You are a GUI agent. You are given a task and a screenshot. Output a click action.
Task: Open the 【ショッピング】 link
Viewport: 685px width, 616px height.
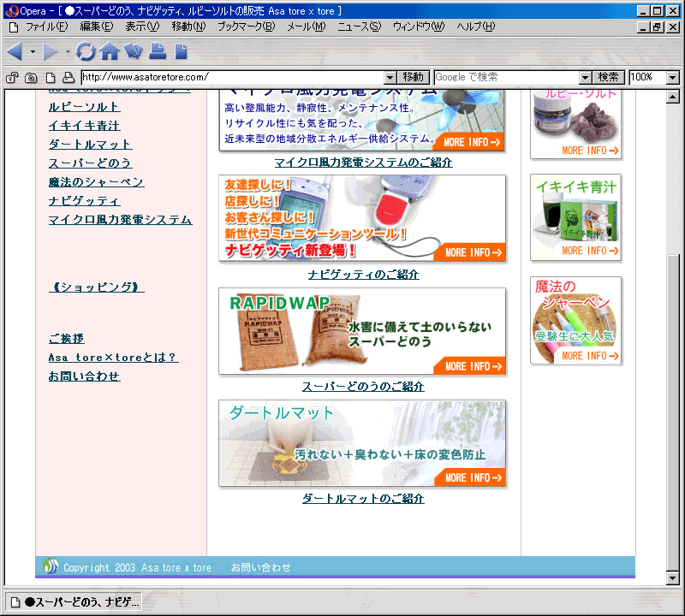(x=97, y=287)
